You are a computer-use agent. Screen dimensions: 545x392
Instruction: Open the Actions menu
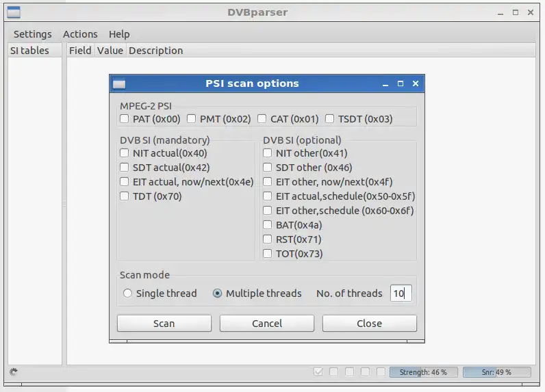point(80,34)
